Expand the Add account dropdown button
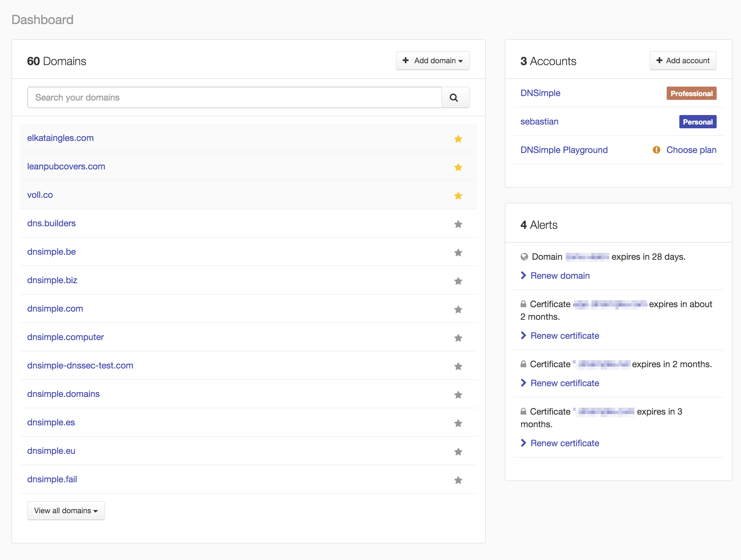This screenshot has height=560, width=741. [x=683, y=61]
